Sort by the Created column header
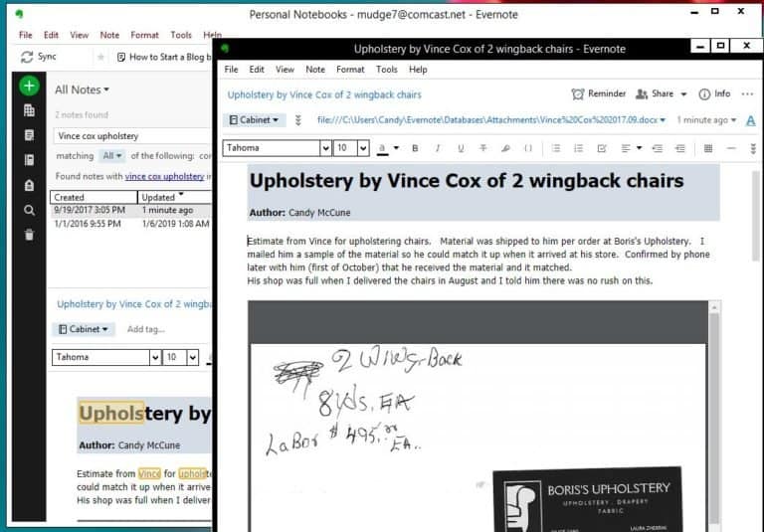Screen dimensions: 764x532 (x=94, y=197)
